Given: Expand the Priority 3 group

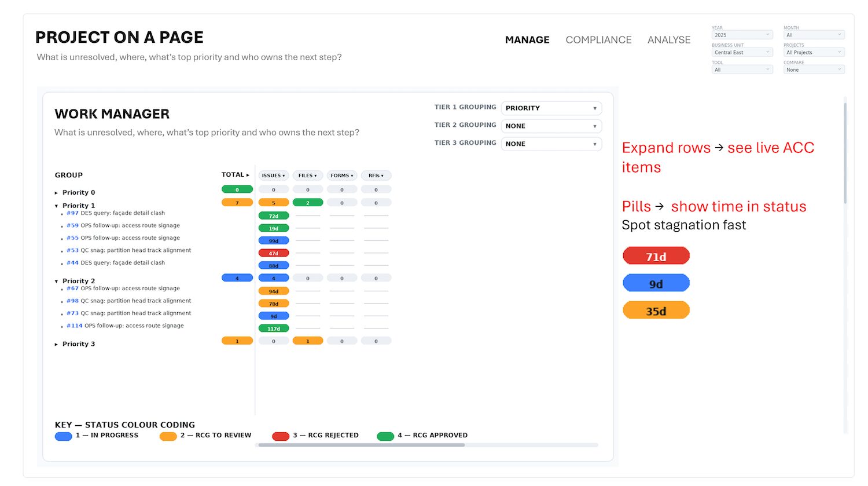Looking at the screenshot, I should click(x=57, y=344).
